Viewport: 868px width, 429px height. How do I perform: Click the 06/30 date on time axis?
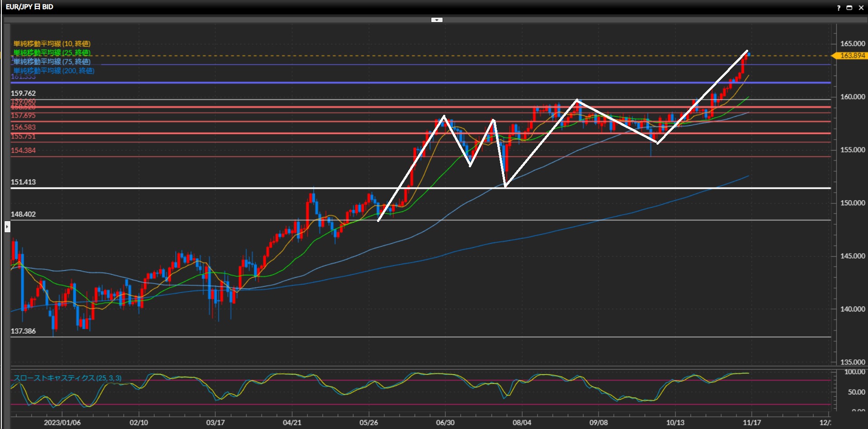click(445, 423)
